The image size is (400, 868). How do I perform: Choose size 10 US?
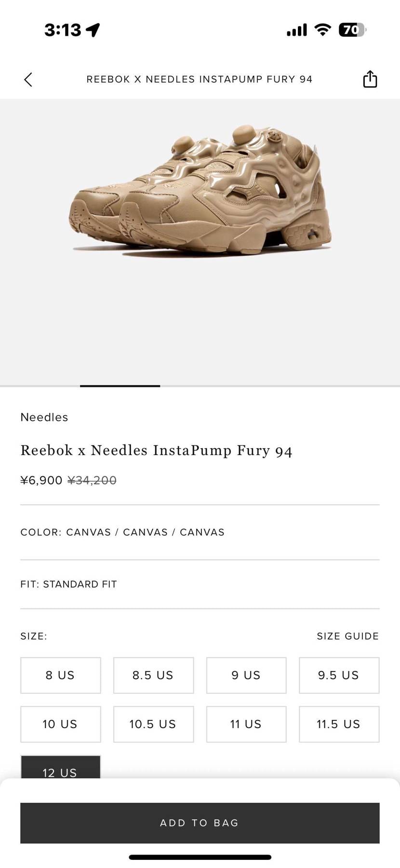tap(61, 724)
